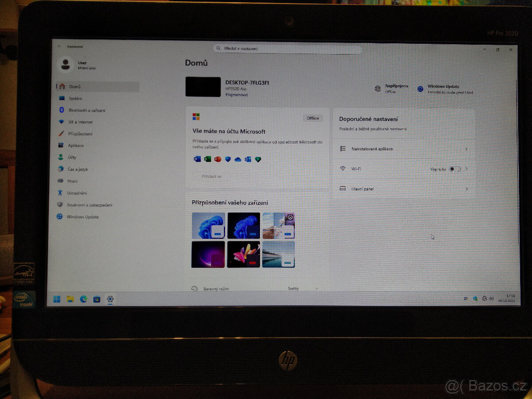Select the PowerPoint icon
Screen dimensions: 532x399
pos(218,159)
